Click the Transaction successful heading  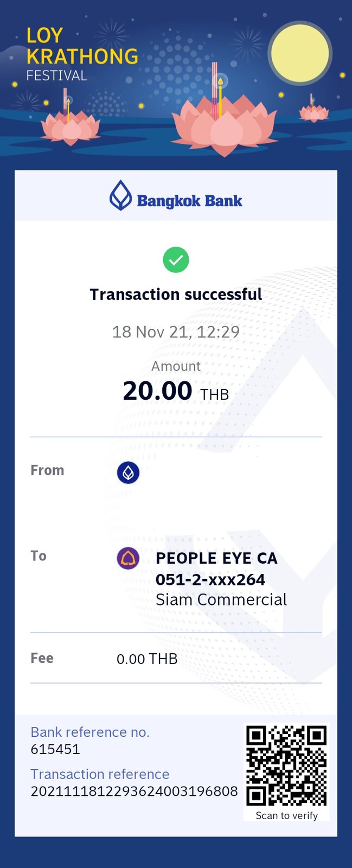(x=176, y=294)
